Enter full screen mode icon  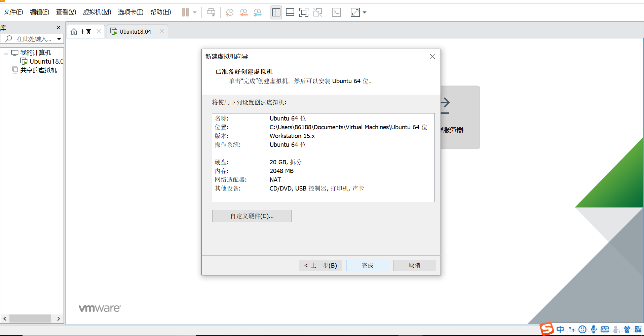coord(304,12)
